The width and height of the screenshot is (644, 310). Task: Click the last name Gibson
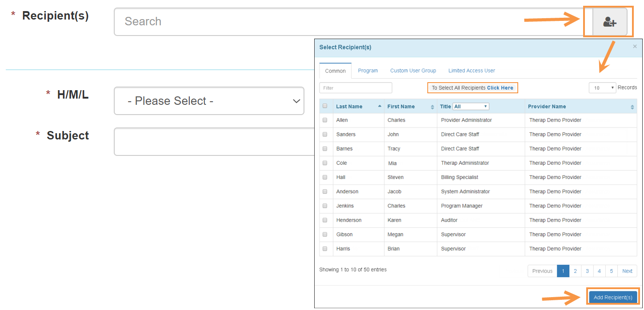[344, 234]
